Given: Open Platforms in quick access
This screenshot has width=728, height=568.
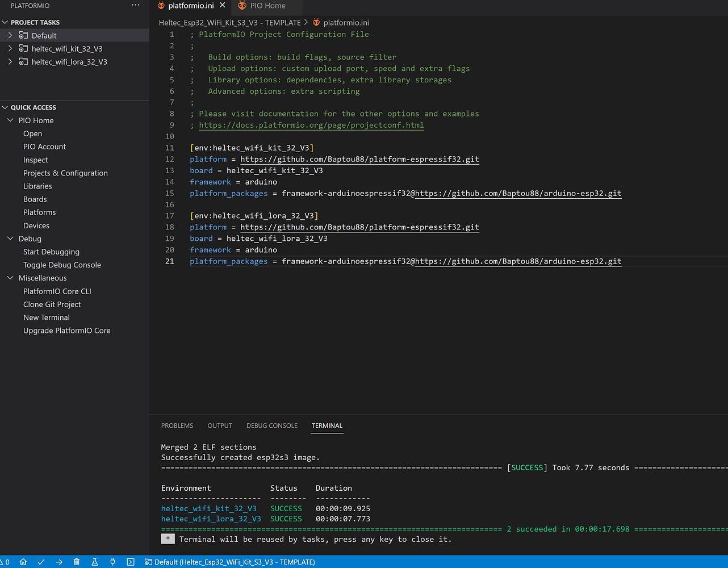Looking at the screenshot, I should pos(39,212).
